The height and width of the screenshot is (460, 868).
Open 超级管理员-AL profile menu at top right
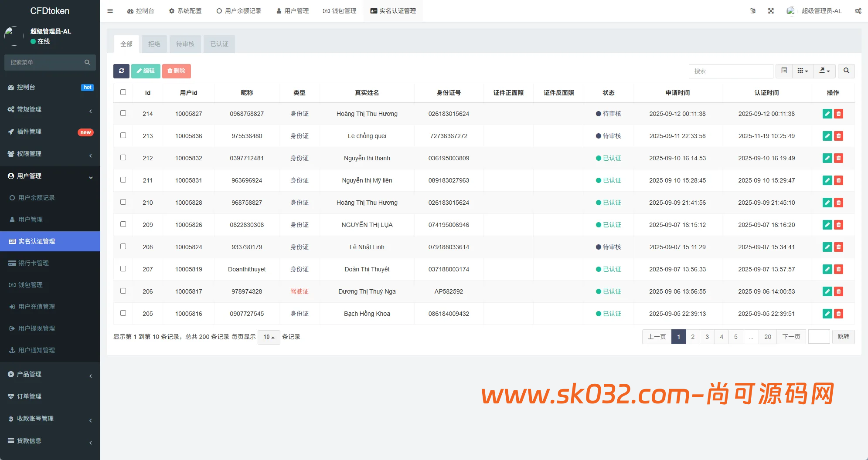pos(814,11)
